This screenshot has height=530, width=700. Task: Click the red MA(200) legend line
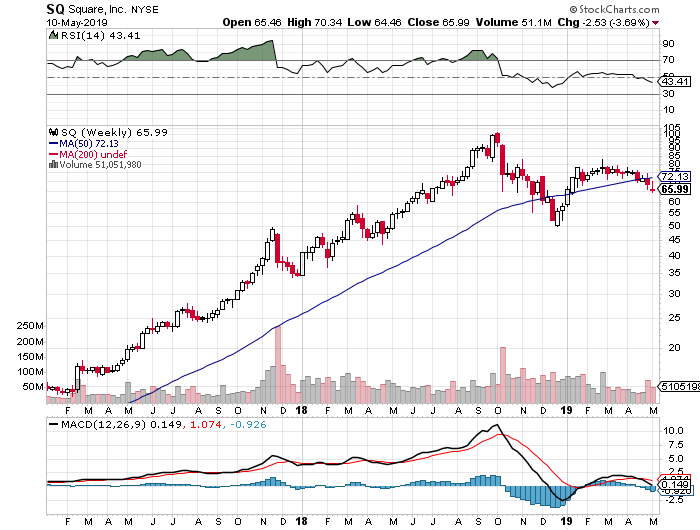[x=53, y=154]
